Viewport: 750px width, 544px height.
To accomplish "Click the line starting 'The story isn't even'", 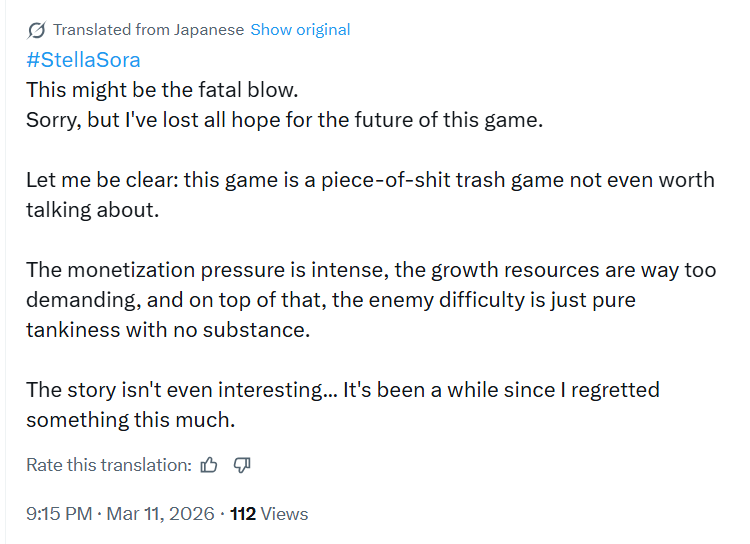I will tap(342, 390).
